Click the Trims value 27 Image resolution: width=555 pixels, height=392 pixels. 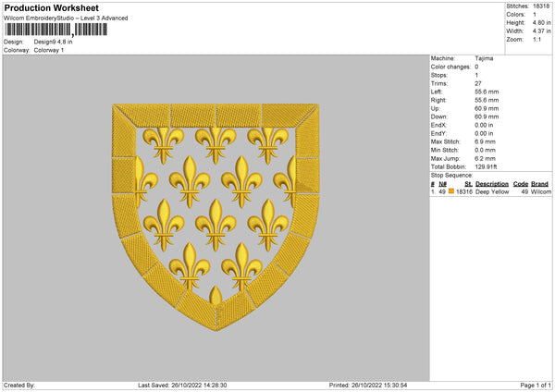click(x=478, y=83)
